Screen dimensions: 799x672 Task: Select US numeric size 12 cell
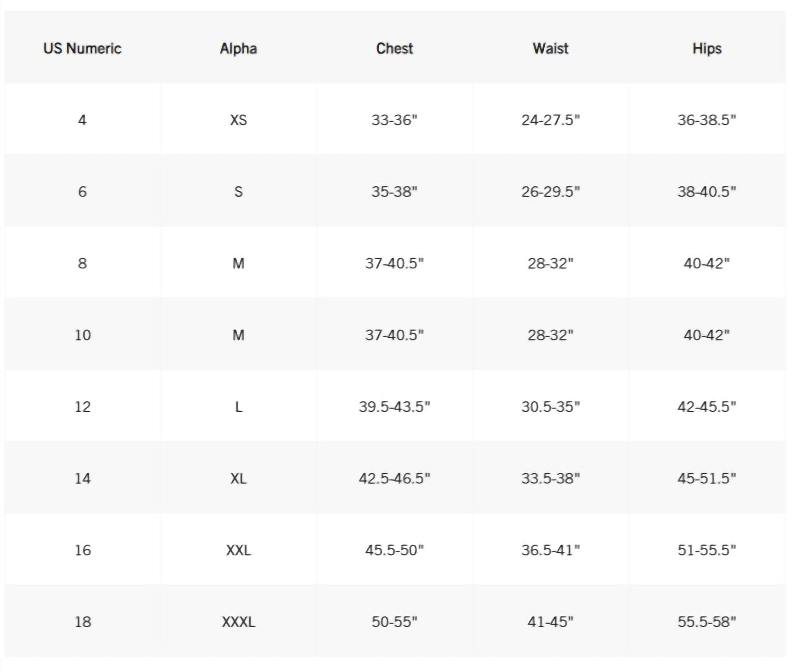(82, 407)
